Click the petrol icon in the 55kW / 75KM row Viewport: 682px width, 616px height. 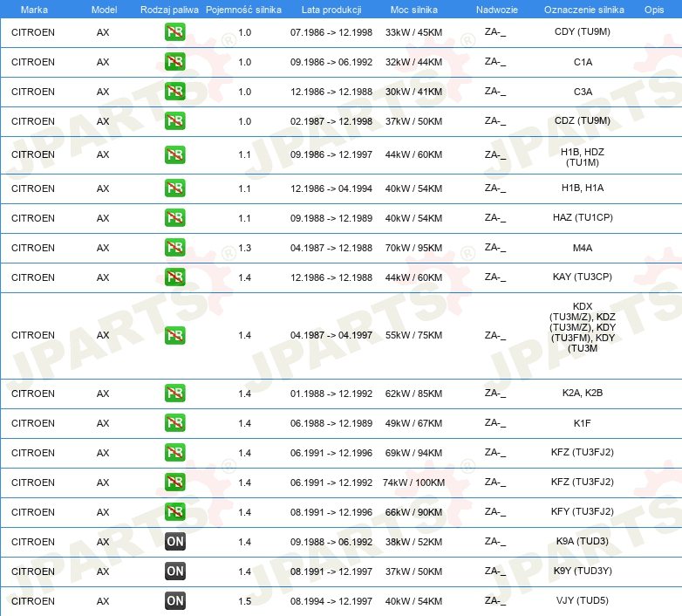pos(174,335)
